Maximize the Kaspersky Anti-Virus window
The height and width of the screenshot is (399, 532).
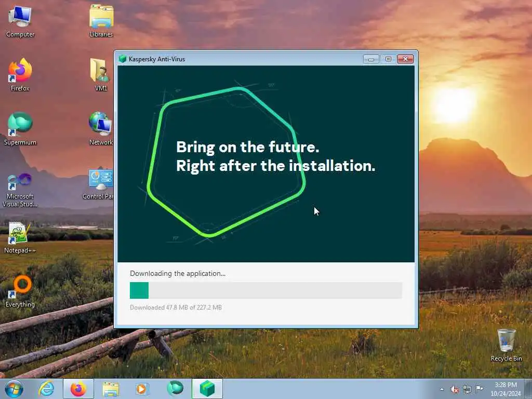(388, 59)
